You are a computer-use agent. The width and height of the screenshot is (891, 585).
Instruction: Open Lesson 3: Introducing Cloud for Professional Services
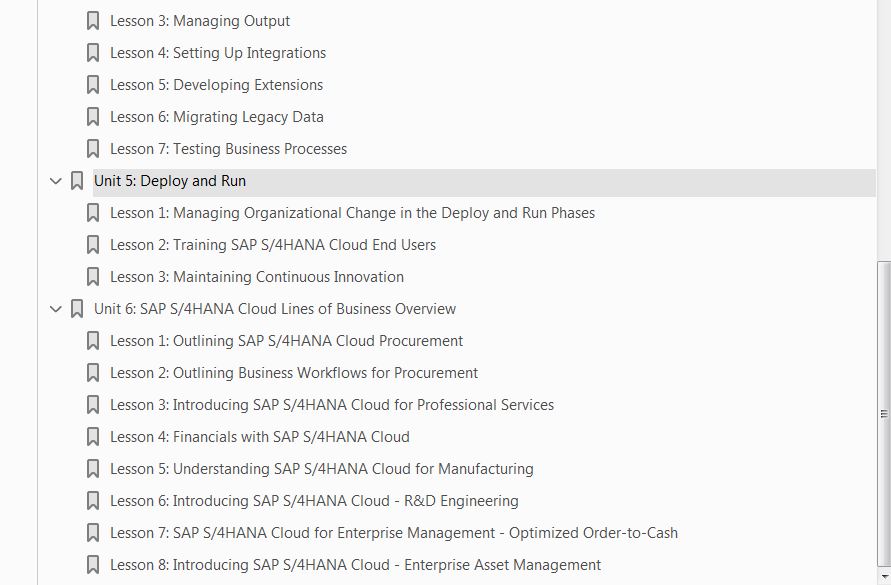(x=332, y=405)
